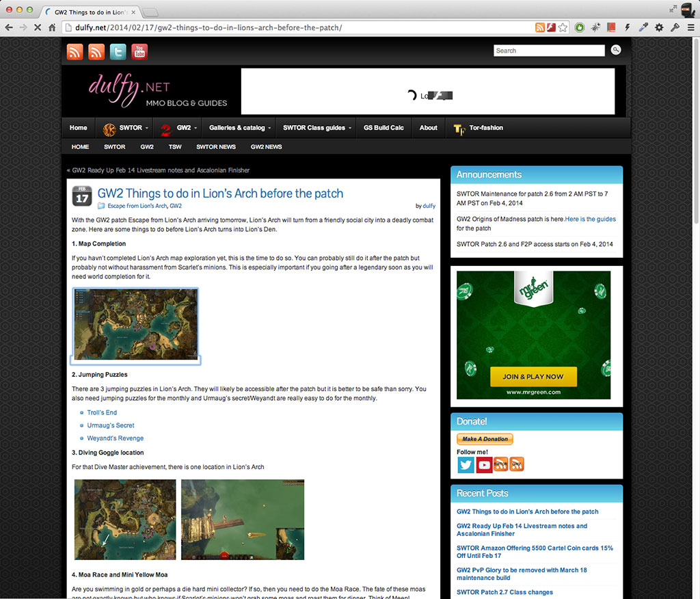Click the JOIN & PLAY NOW ad button
The width and height of the screenshot is (700, 599).
[533, 377]
